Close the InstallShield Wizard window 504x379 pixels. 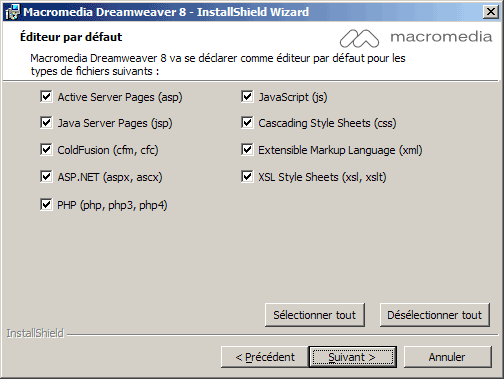(491, 12)
